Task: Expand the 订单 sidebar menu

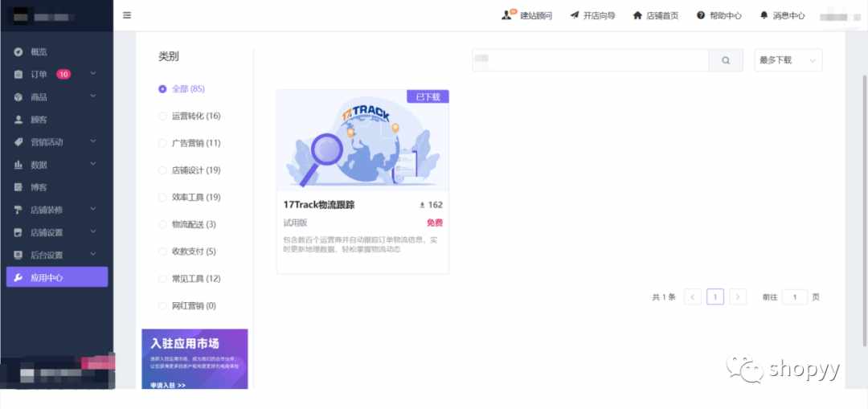Action: coord(93,74)
